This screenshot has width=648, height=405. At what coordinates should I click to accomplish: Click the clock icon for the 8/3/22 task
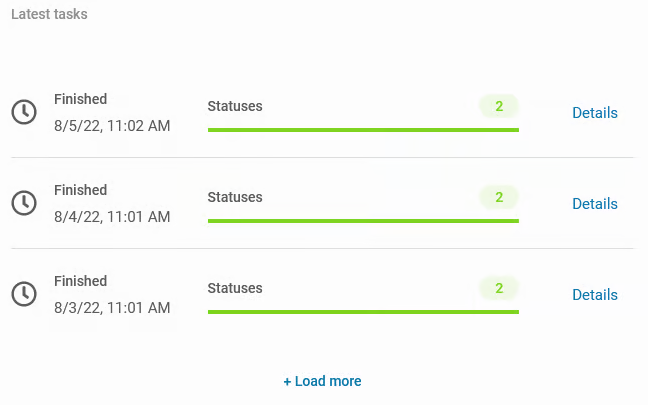pos(24,294)
